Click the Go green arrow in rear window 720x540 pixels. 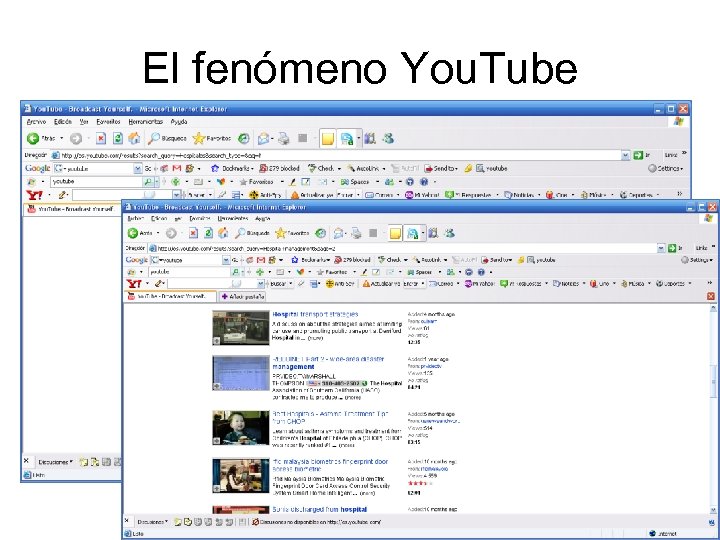click(x=638, y=155)
